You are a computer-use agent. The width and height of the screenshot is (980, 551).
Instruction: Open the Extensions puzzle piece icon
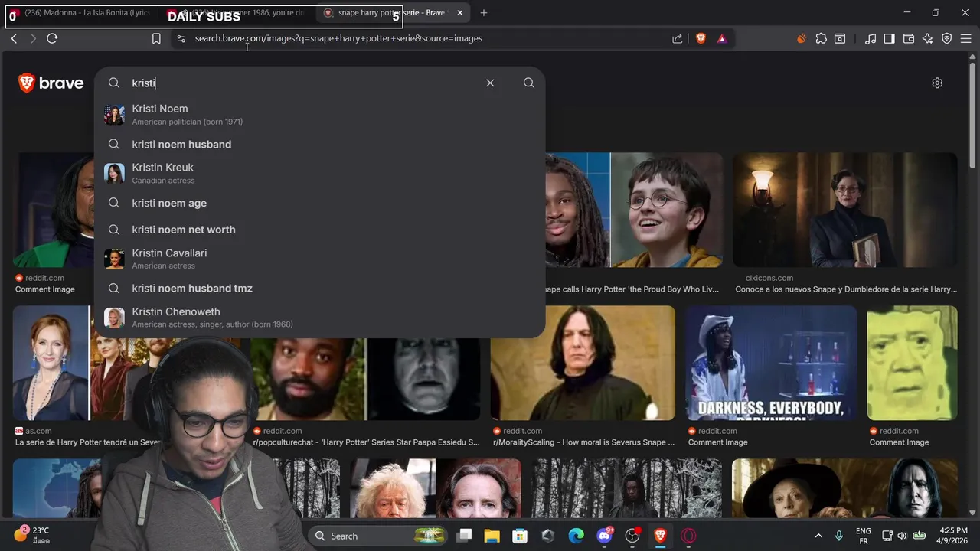click(x=822, y=38)
